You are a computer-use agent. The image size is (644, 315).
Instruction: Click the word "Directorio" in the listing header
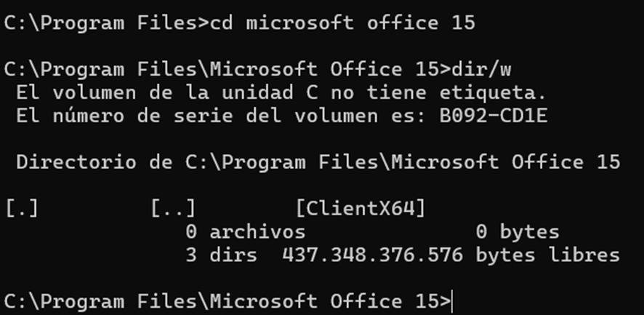point(76,162)
